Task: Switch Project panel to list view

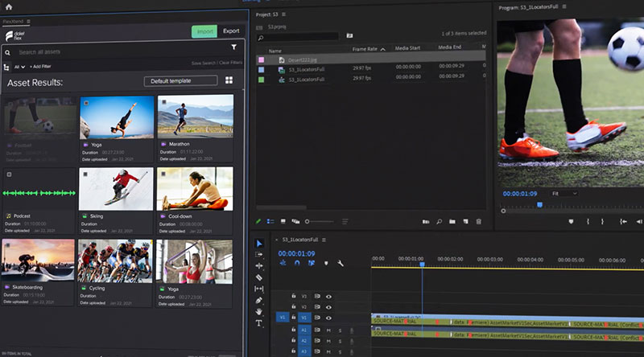Action: (270, 221)
